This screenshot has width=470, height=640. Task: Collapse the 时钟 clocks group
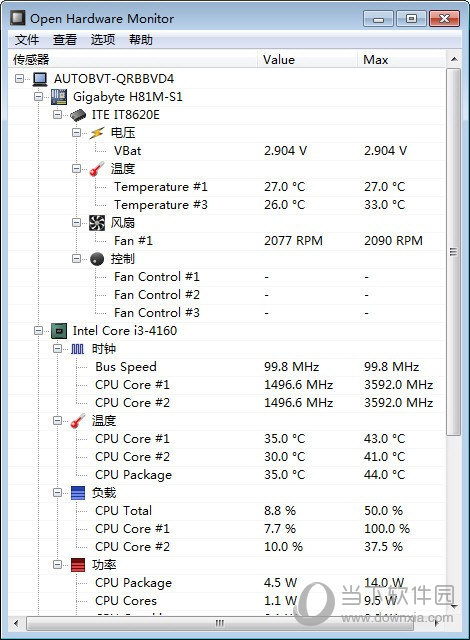(x=57, y=349)
